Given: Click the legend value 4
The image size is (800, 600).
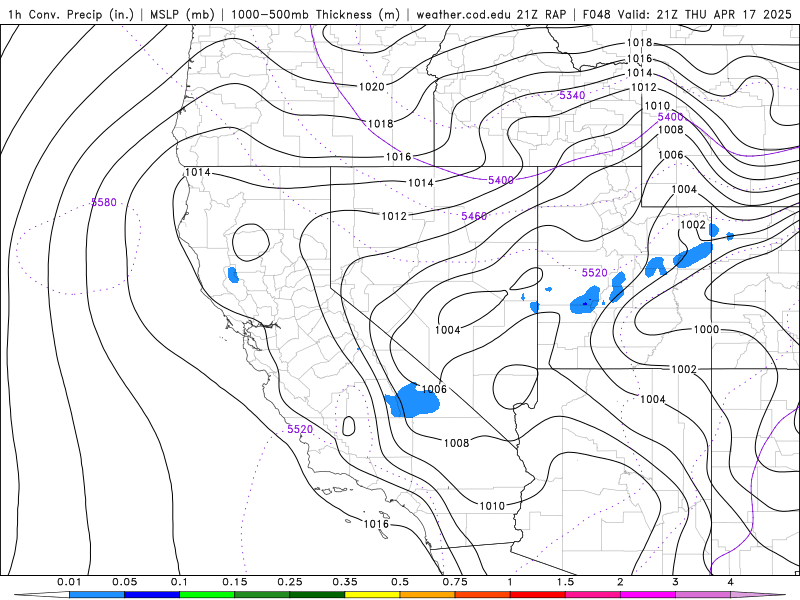Looking at the screenshot, I should click(x=731, y=582).
